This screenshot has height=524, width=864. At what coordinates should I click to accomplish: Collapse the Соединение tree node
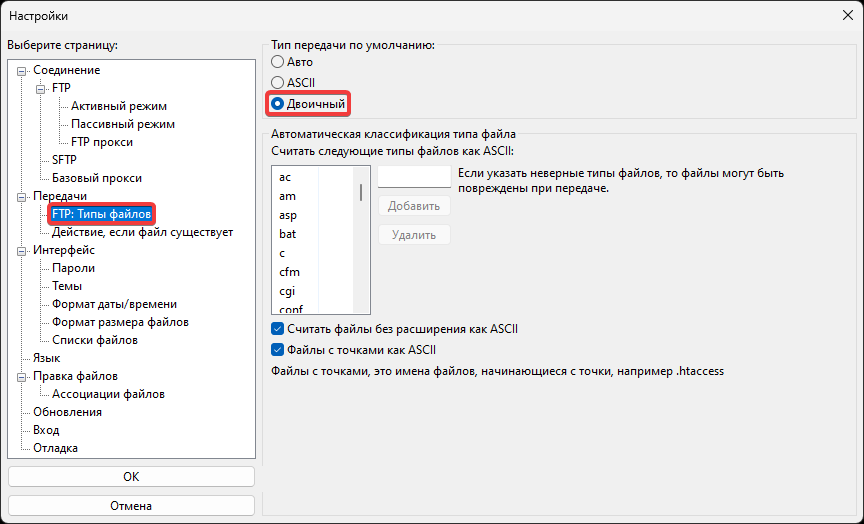tap(23, 71)
